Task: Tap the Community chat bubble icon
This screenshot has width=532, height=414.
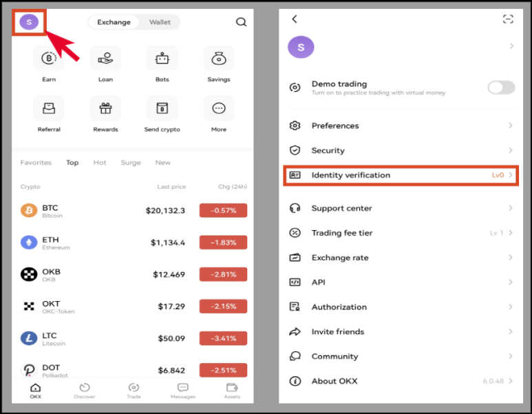Action: (295, 356)
